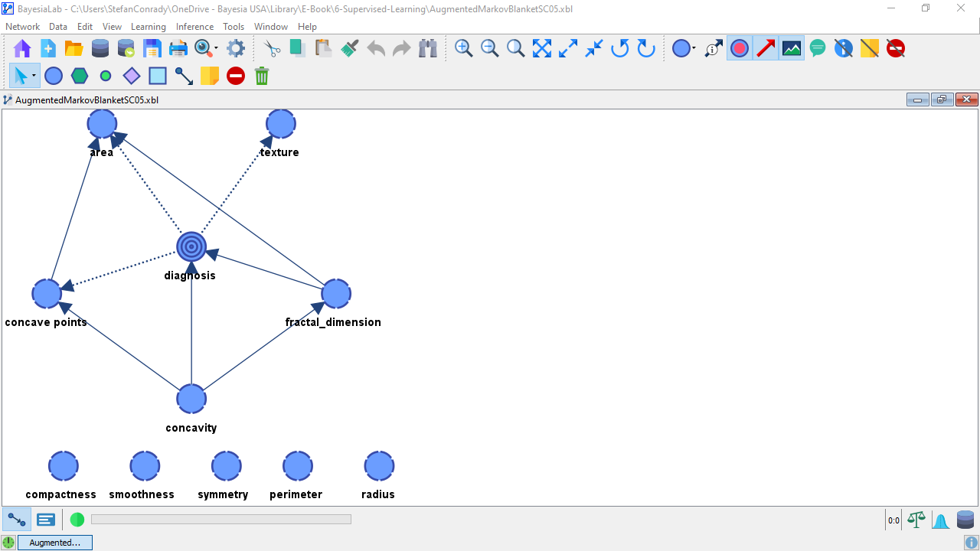Open the data source database icon
980x551 pixels.
pyautogui.click(x=100, y=49)
